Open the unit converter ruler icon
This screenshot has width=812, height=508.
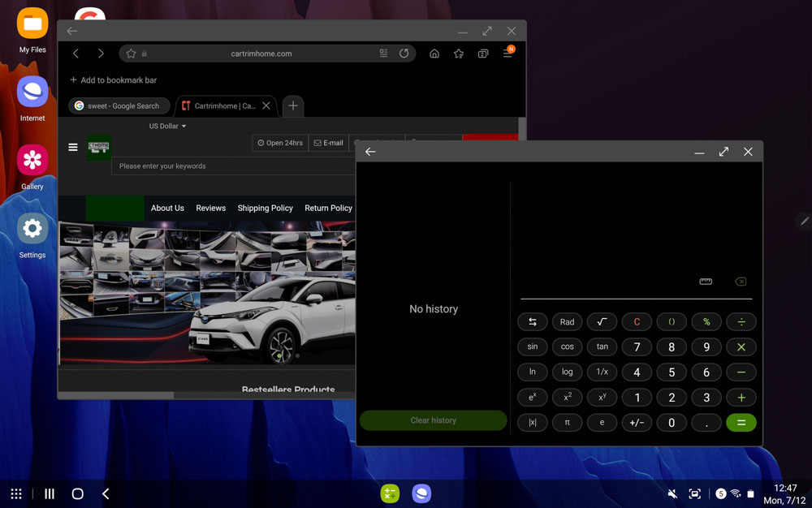pyautogui.click(x=706, y=282)
